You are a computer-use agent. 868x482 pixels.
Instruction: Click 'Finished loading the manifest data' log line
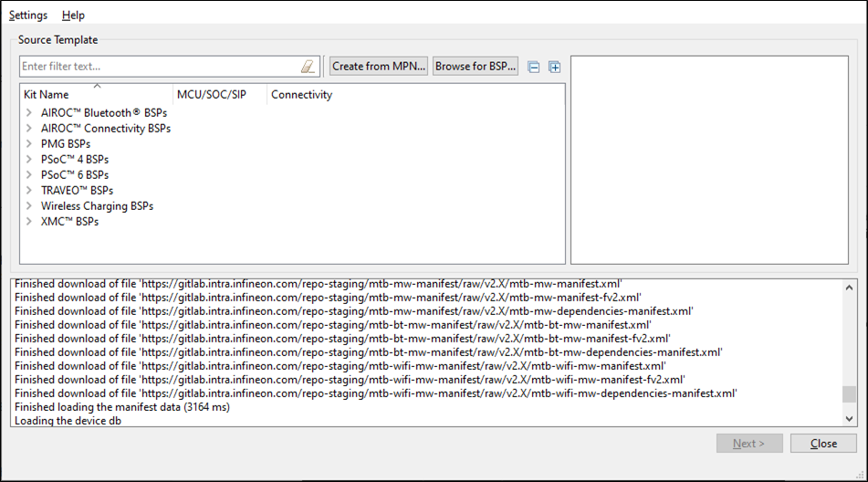(x=122, y=407)
